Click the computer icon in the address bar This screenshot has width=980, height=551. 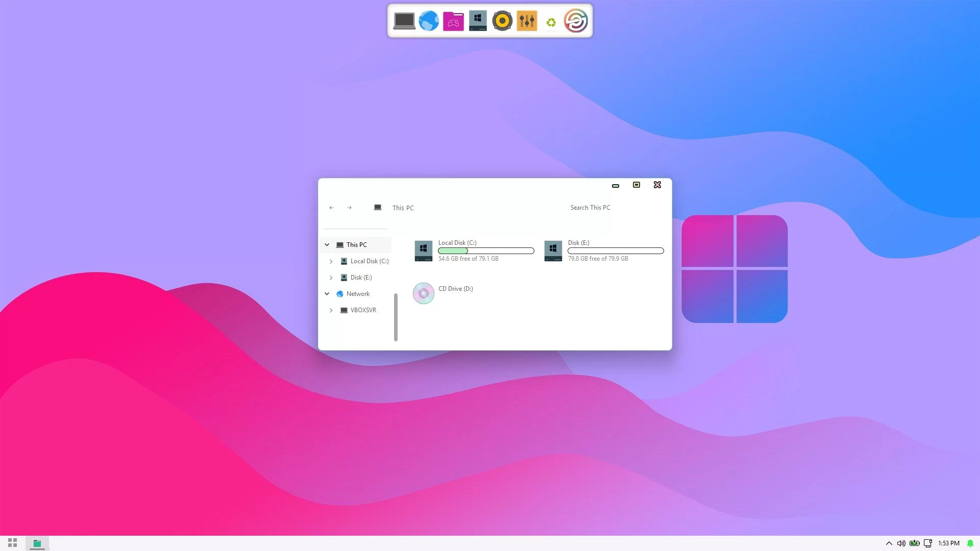[378, 208]
